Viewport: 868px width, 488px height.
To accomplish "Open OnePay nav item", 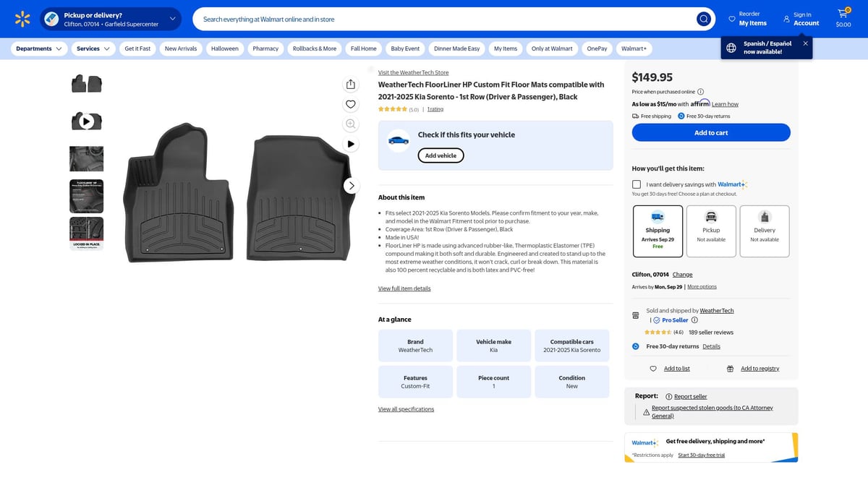I will tap(597, 48).
